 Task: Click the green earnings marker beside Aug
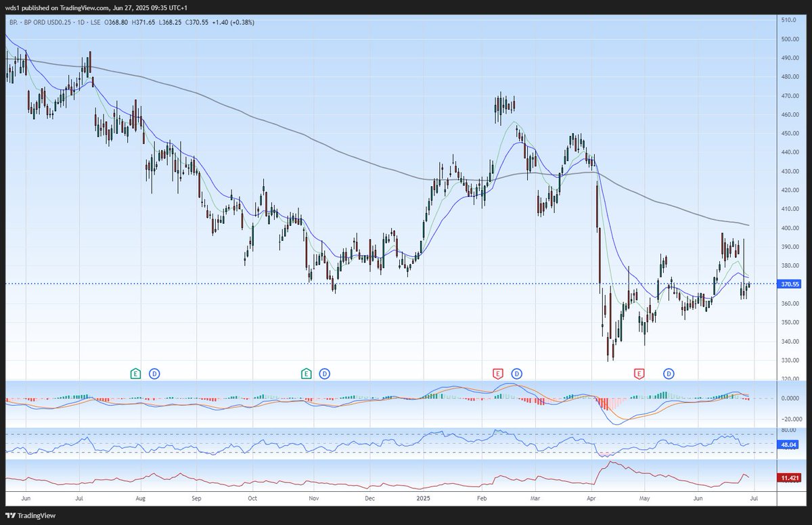click(x=135, y=373)
